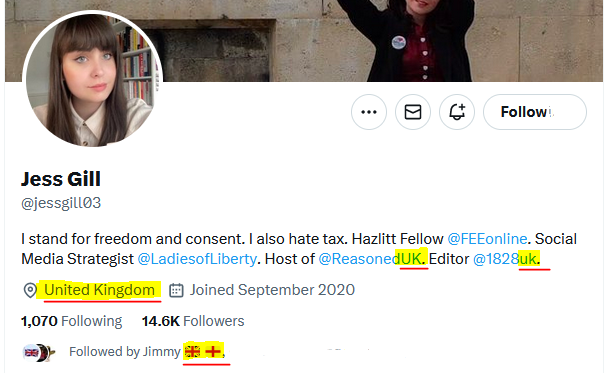This screenshot has width=610, height=386.
Task: View the 14.6K Followers list
Action: click(193, 321)
